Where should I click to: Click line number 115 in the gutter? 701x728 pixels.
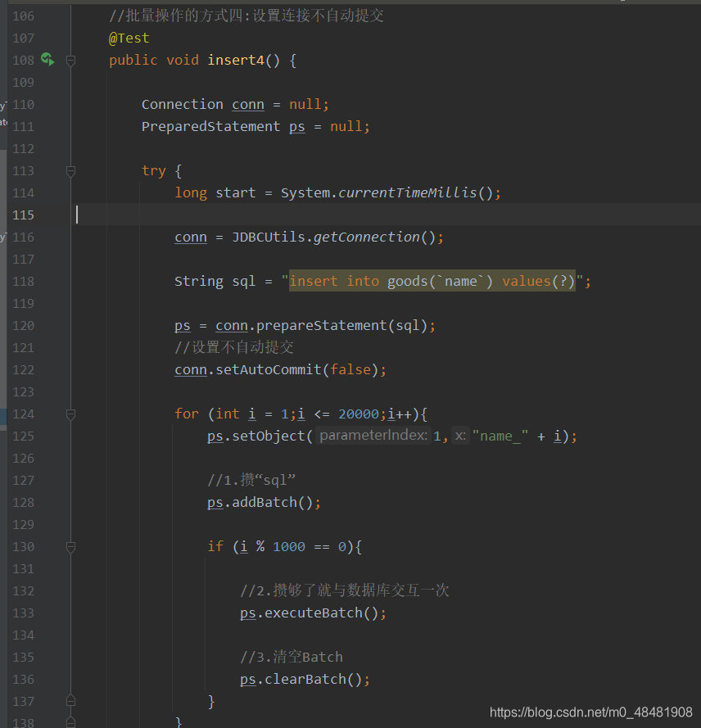[x=23, y=215]
